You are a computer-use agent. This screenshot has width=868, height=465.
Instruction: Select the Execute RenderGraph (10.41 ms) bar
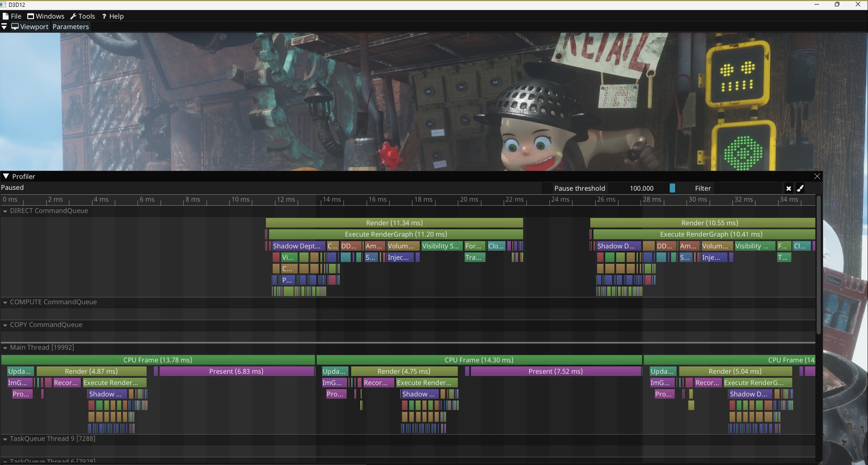click(704, 234)
